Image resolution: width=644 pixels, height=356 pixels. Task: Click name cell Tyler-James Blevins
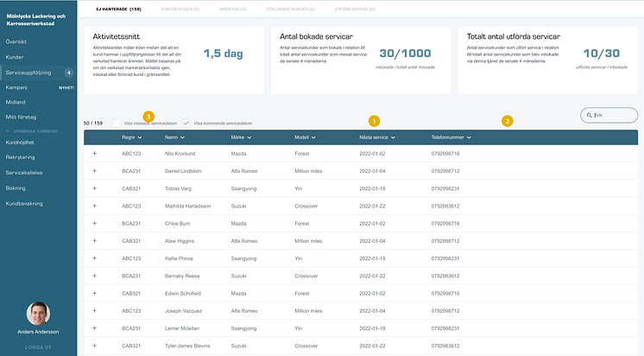click(187, 346)
